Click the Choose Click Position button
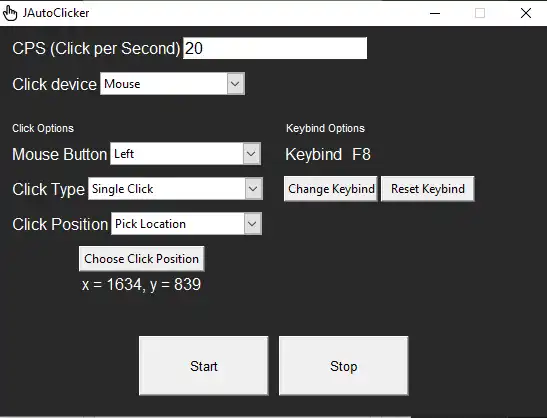This screenshot has width=547, height=418. 142,259
